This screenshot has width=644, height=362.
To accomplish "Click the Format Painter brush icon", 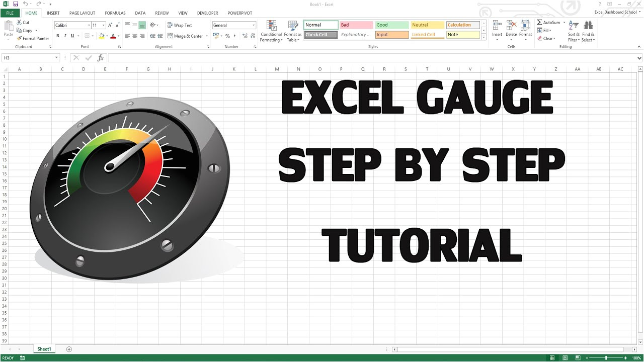I will [x=19, y=38].
